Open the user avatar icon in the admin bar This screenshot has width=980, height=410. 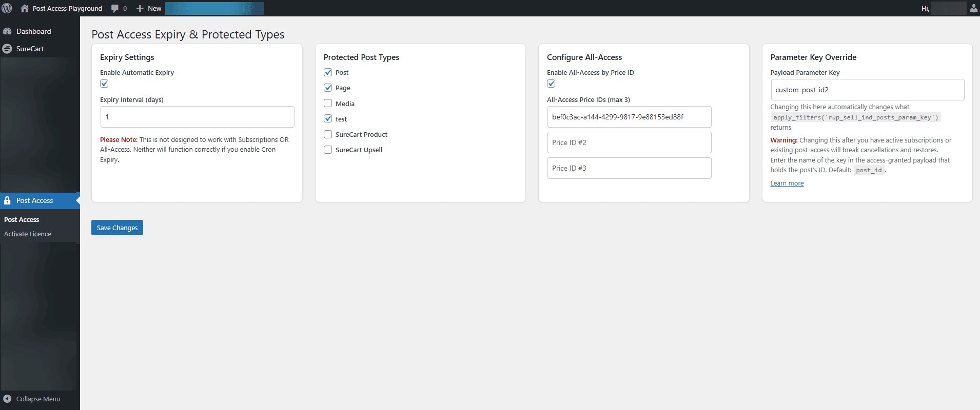(x=973, y=8)
